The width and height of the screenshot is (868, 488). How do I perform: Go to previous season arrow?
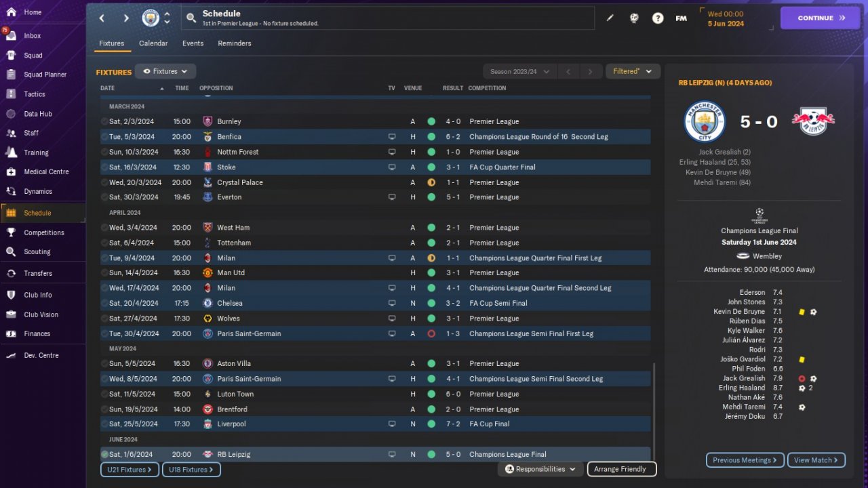click(x=569, y=71)
